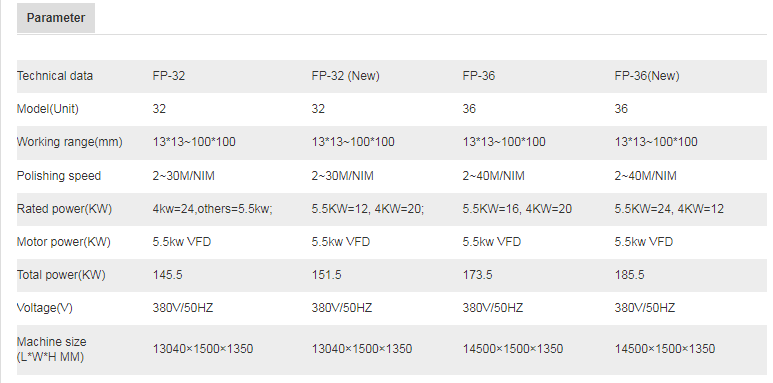The width and height of the screenshot is (773, 383).
Task: Click the Motor power(KW) row label
Action: pyautogui.click(x=64, y=242)
